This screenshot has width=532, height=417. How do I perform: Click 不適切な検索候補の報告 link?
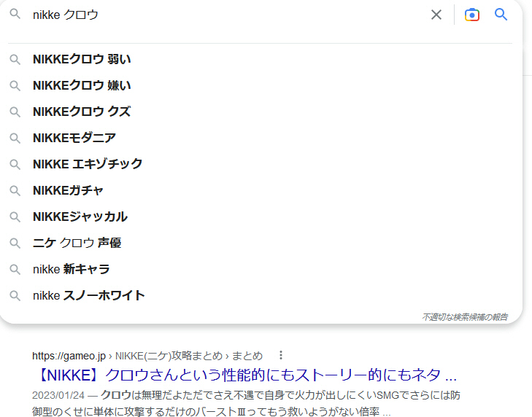coord(465,317)
